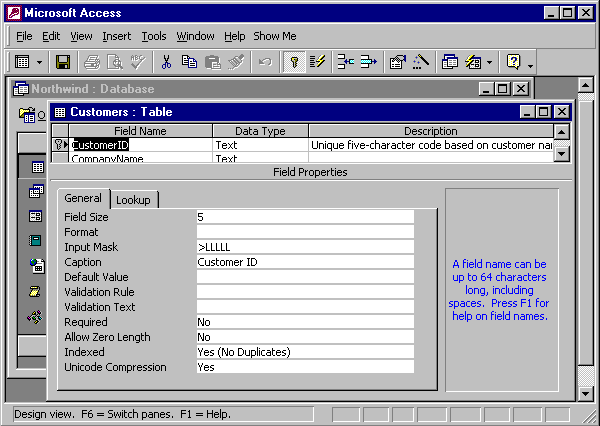Click the Indexed value Yes (No Duplicates)
The width and height of the screenshot is (600, 426).
[305, 352]
